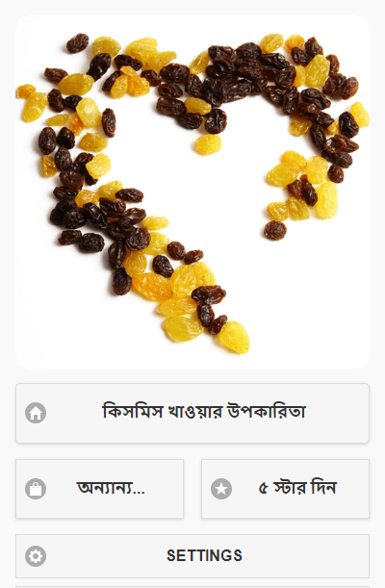
Task: Tap the home icon beside কিসমিস খাওয়ার উপকারিতা
Action: tap(36, 413)
